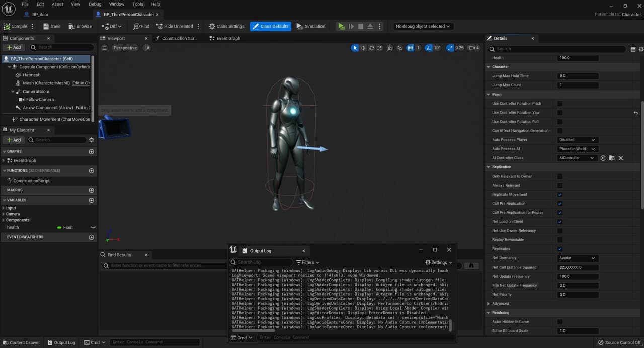This screenshot has width=644, height=348.
Task: Select the FollowCamera component
Action: tap(40, 99)
